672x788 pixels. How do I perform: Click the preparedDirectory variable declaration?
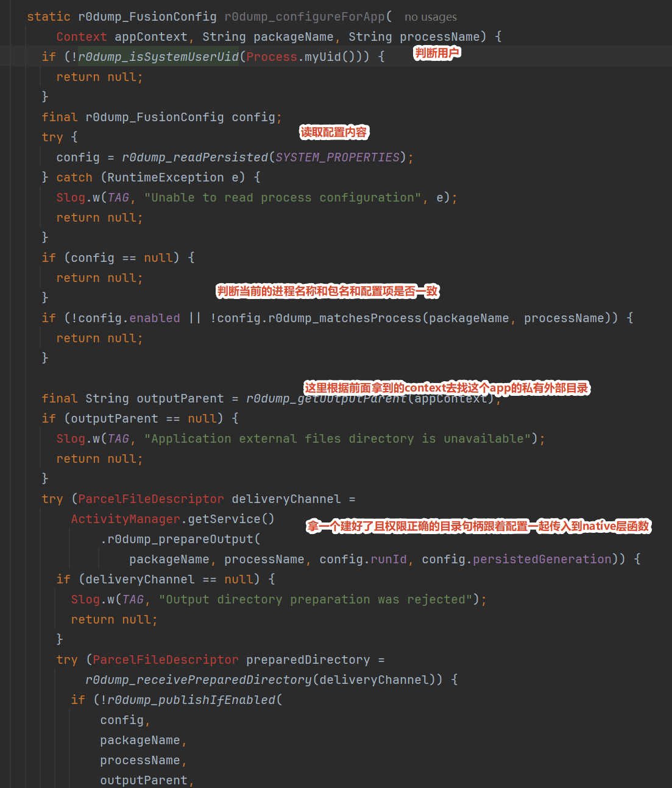(308, 660)
